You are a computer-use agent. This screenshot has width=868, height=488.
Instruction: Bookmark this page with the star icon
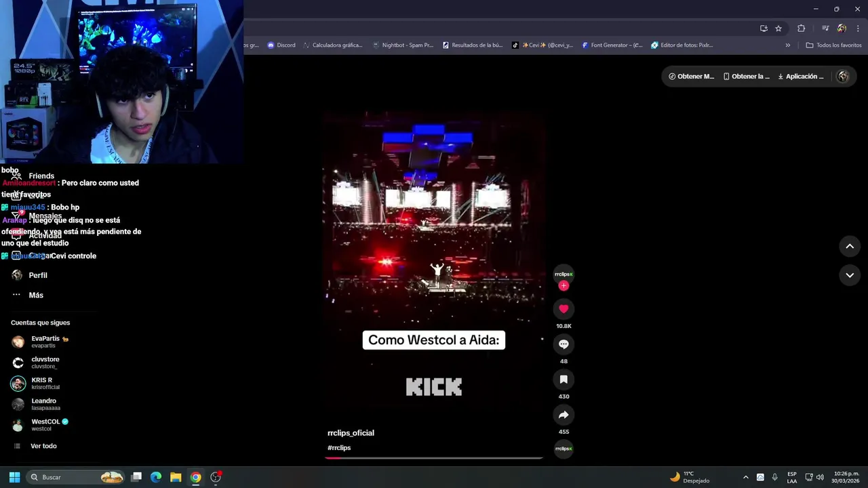[x=778, y=28]
